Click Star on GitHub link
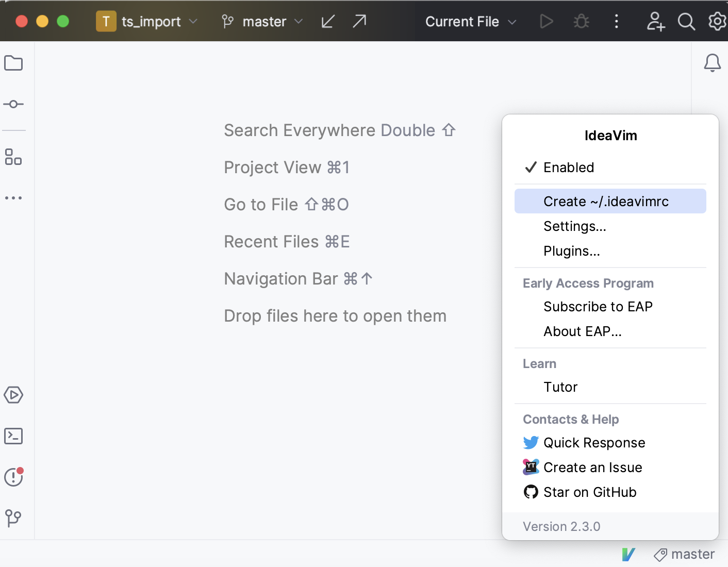The image size is (728, 567). point(590,492)
